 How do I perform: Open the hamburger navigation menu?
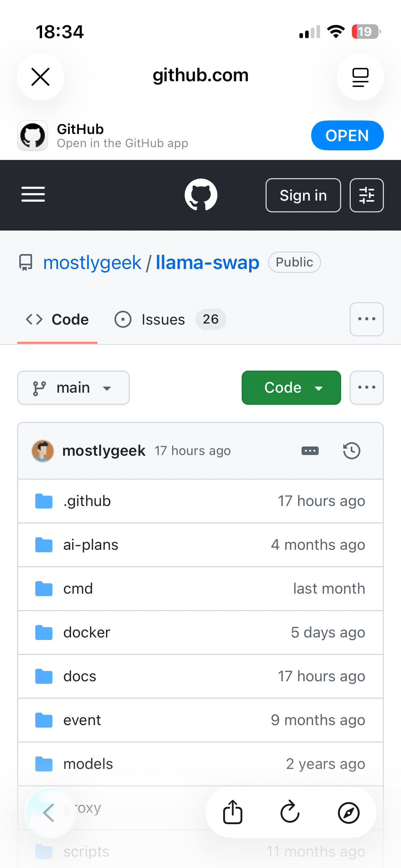point(33,195)
